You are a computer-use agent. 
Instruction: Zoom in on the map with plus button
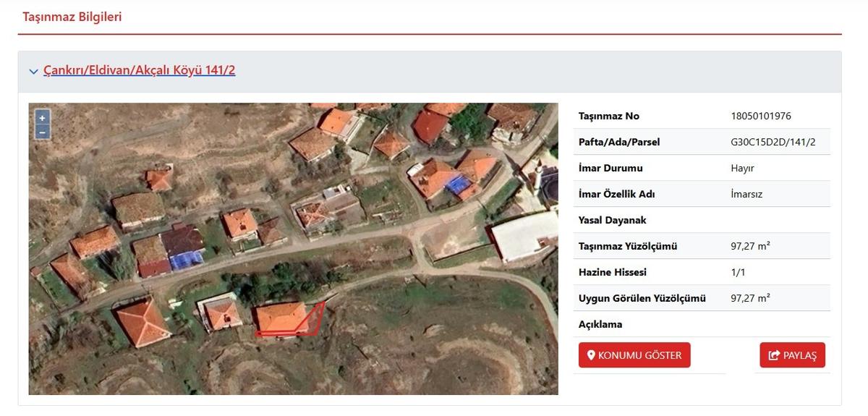[42, 118]
